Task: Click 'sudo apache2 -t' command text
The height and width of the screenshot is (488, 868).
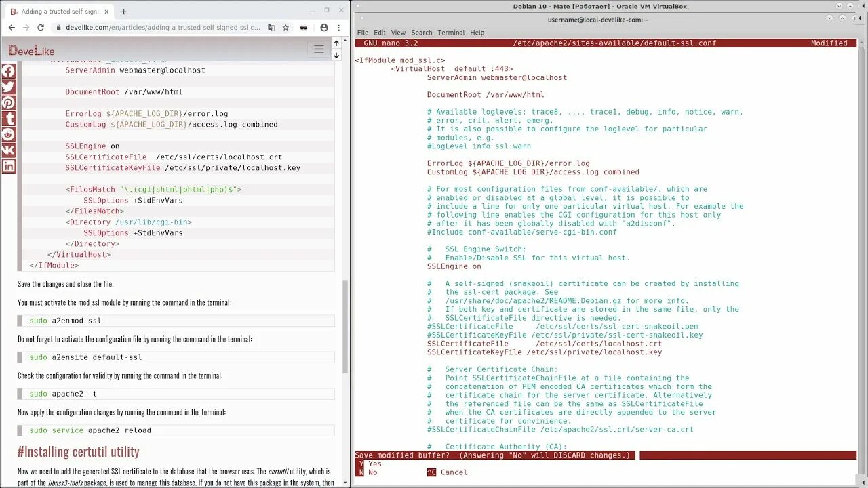Action: pos(63,394)
